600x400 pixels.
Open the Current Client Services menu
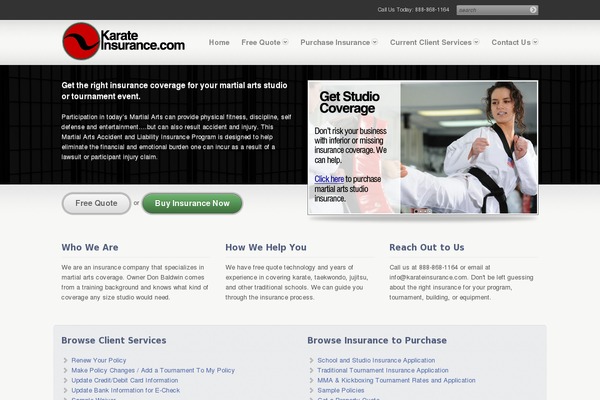tap(430, 42)
